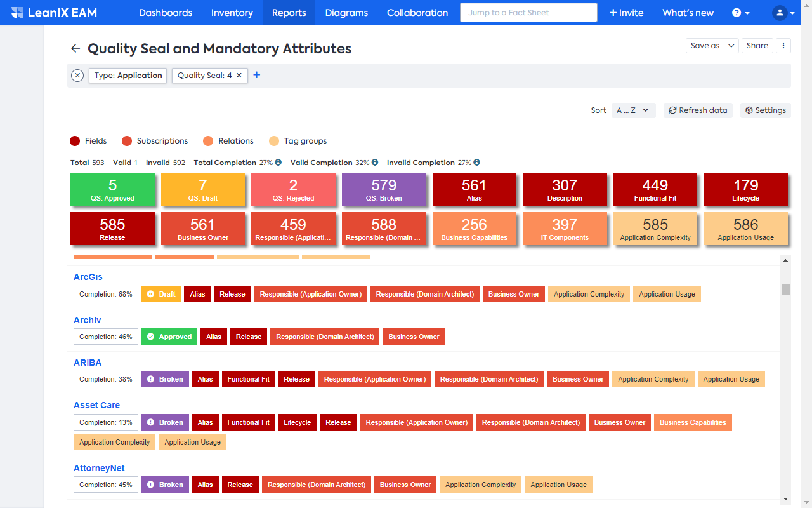Select the QS: Rejected tile
812x508 pixels.
[293, 189]
